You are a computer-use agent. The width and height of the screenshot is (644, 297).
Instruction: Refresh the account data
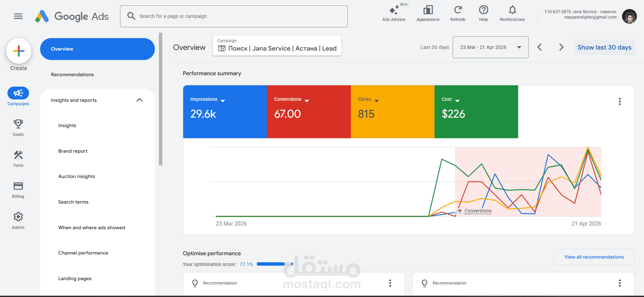tap(458, 13)
